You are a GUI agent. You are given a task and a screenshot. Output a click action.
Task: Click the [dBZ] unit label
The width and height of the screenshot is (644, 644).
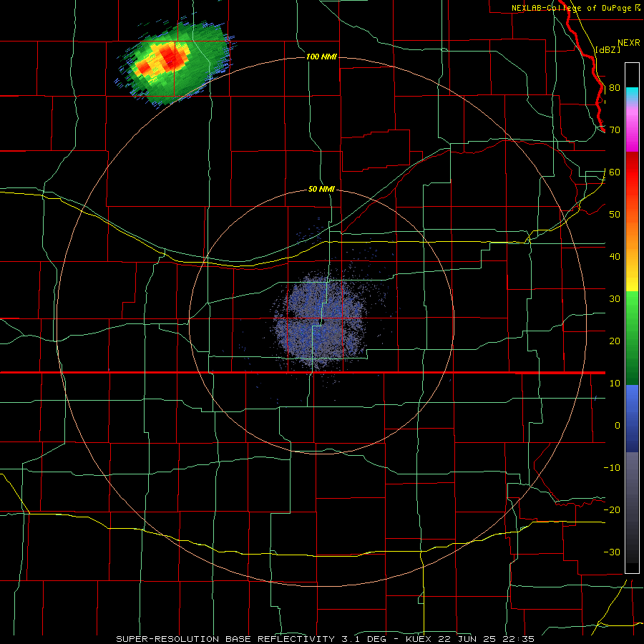pyautogui.click(x=608, y=50)
